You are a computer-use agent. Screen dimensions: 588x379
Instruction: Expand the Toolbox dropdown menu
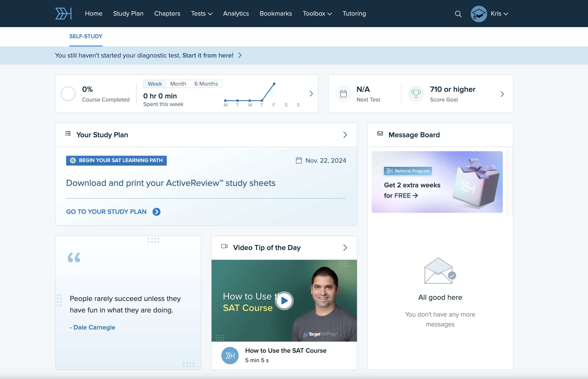(x=317, y=14)
